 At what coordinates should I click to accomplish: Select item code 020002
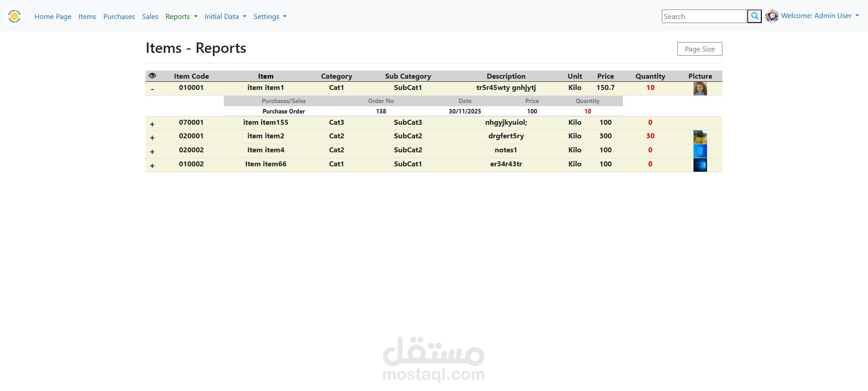coord(191,150)
